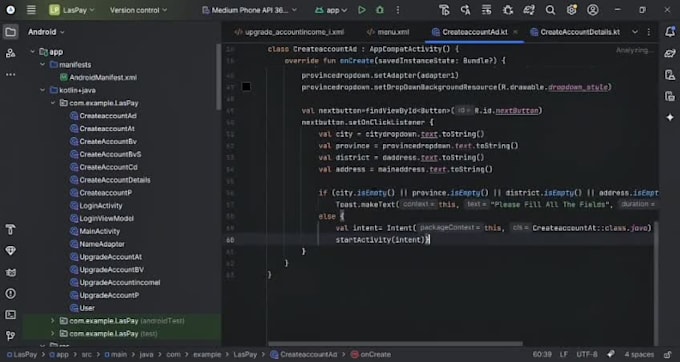Viewport: 680px width, 362px height.
Task: Expand com.example.LasPay (androidTest) package
Action: 53,321
